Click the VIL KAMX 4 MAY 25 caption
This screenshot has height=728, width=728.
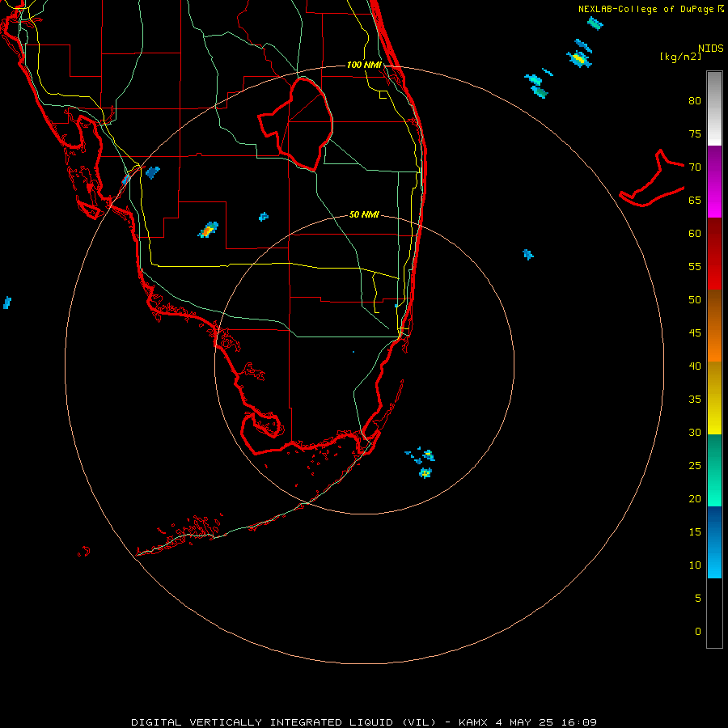(364, 722)
